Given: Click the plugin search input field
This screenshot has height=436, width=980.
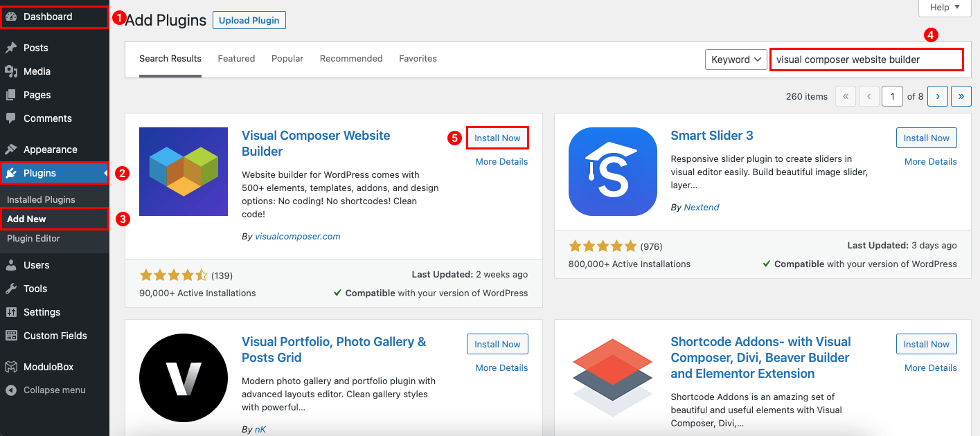Looking at the screenshot, I should click(x=866, y=60).
